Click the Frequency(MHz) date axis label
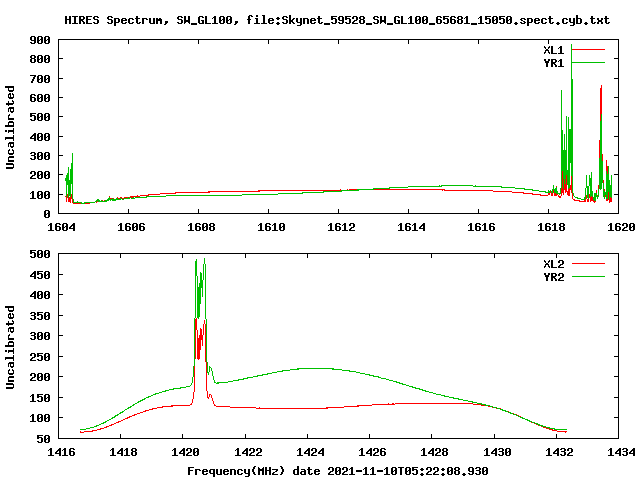The image size is (640, 480). click(x=338, y=471)
